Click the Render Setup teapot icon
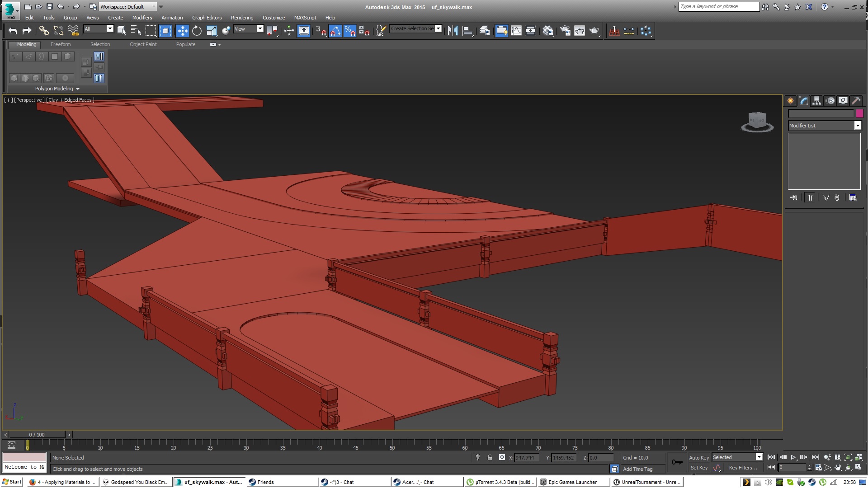 pyautogui.click(x=565, y=31)
